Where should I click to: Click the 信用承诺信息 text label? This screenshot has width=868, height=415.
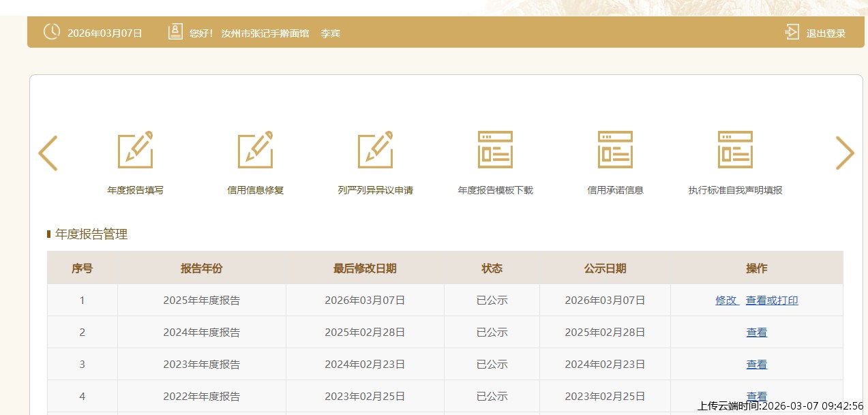click(615, 190)
